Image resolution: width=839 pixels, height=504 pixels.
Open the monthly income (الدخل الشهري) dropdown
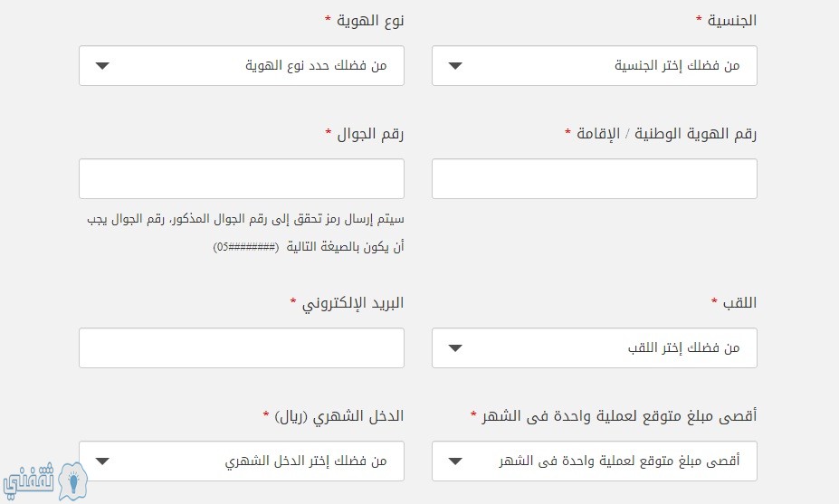coord(242,461)
